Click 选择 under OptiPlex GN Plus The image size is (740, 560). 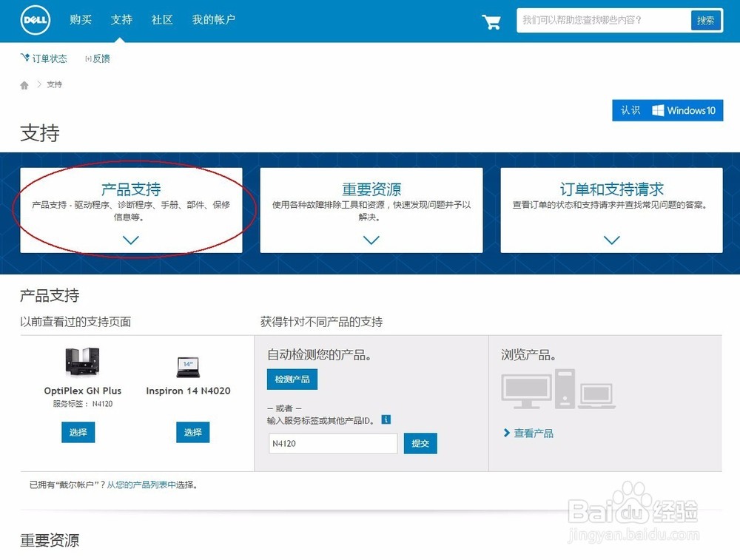click(x=78, y=432)
